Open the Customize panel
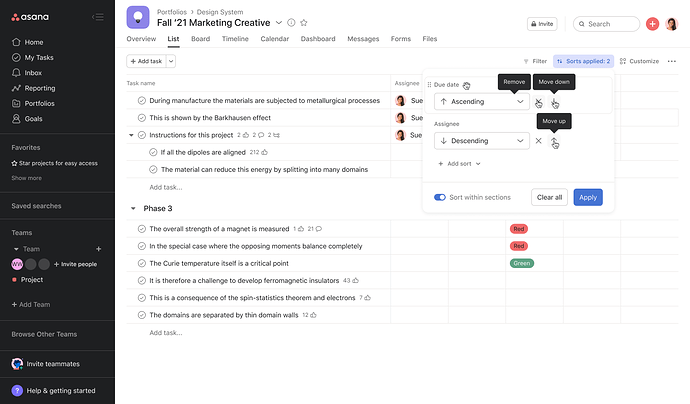This screenshot has width=690, height=404. [x=639, y=61]
